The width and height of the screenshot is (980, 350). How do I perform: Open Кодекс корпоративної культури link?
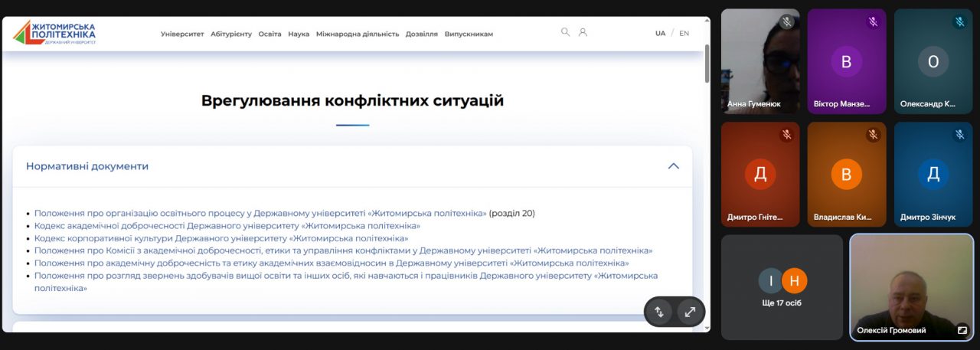click(220, 238)
